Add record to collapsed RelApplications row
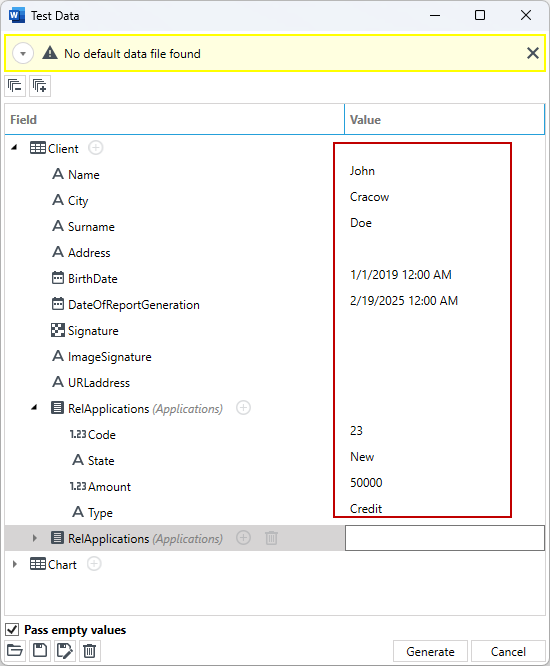Screen dimensions: 550x666 point(243,538)
